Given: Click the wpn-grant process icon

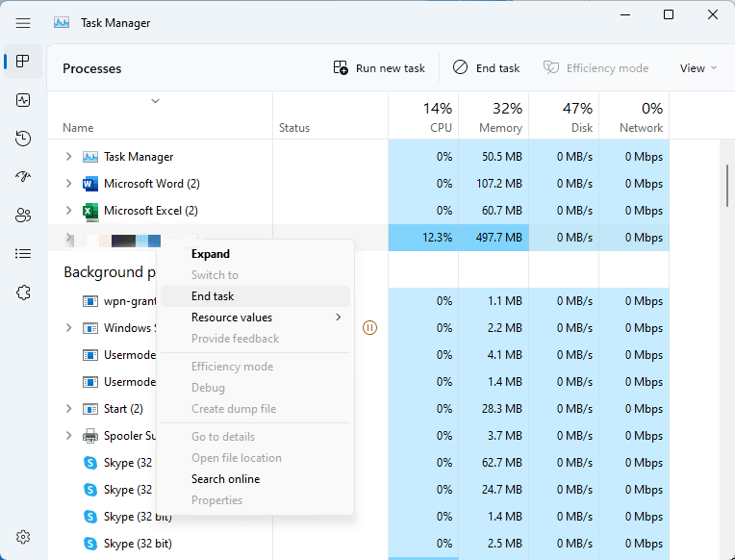Looking at the screenshot, I should coord(90,301).
